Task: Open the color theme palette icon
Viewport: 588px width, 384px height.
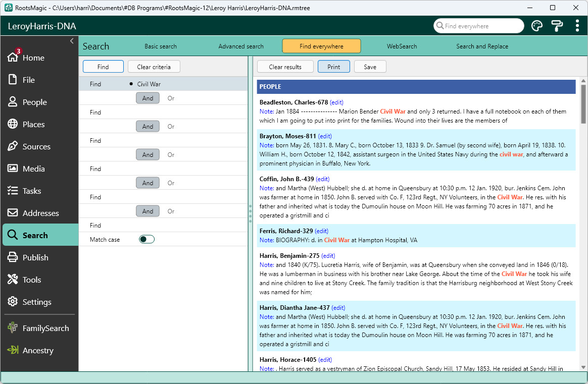Action: (537, 26)
